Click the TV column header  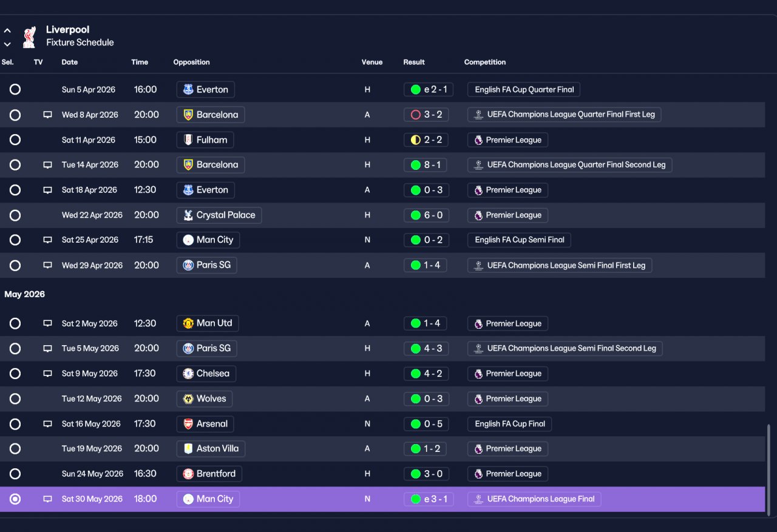pyautogui.click(x=38, y=62)
